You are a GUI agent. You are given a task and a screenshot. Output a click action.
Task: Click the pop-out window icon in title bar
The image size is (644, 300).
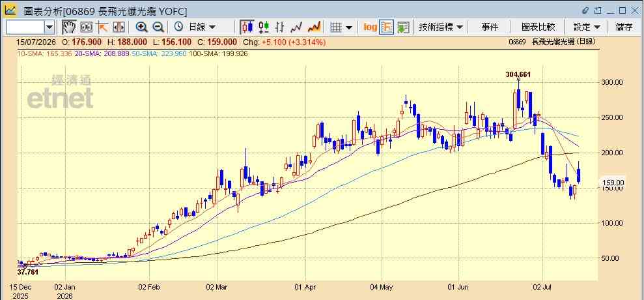pos(598,10)
